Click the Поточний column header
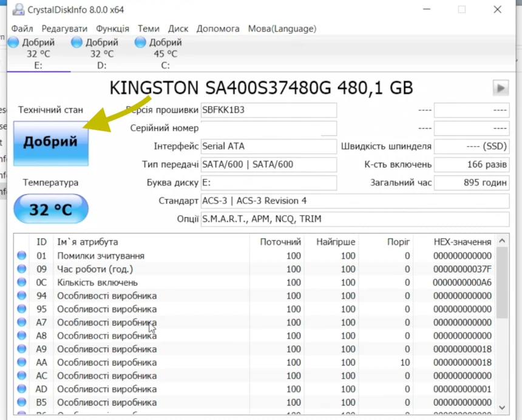Viewport: 522px width, 420px height. tap(277, 242)
